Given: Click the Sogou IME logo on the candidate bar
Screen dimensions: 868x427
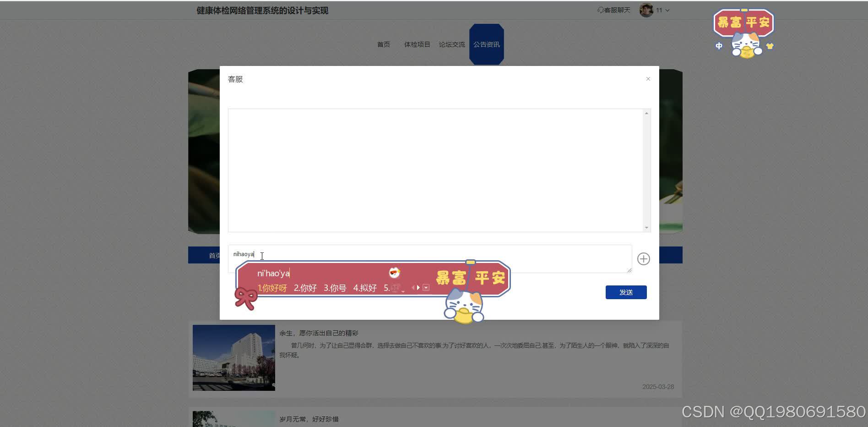Looking at the screenshot, I should pos(395,273).
